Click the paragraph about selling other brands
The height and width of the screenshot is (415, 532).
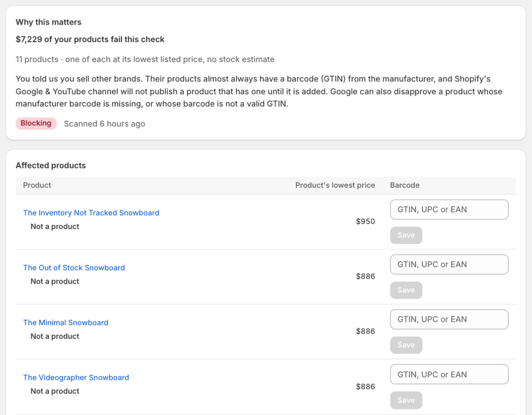click(259, 91)
